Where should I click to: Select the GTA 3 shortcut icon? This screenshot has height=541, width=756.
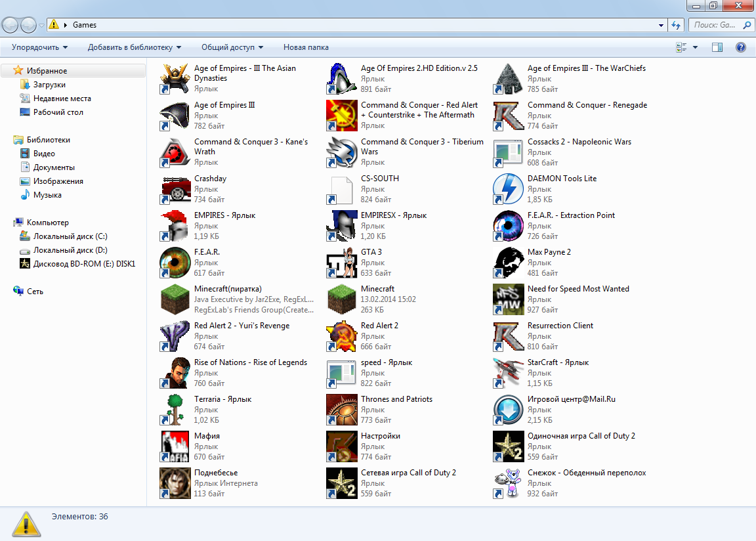tap(342, 263)
